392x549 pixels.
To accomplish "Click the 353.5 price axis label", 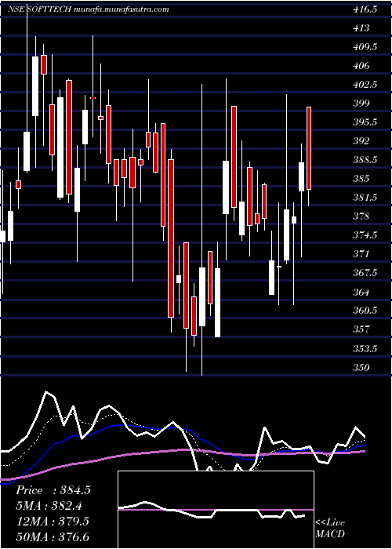I will (x=365, y=349).
